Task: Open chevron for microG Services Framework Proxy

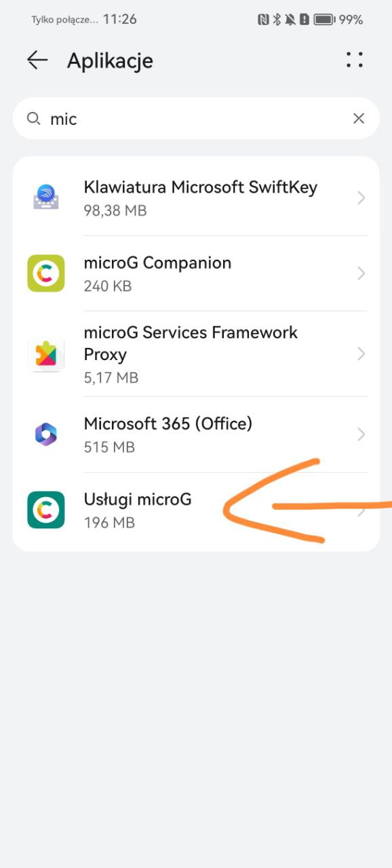Action: 361,353
